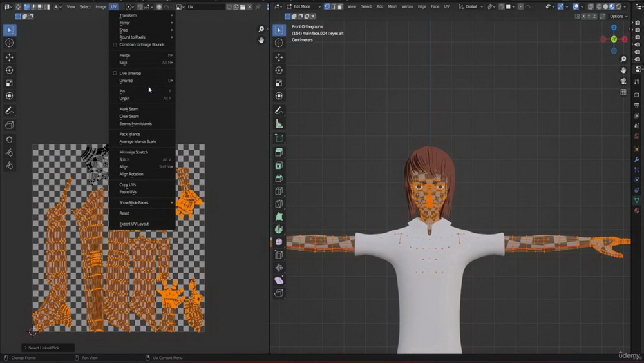644x363 pixels.
Task: Select the Poly Build tool
Action: click(x=279, y=217)
